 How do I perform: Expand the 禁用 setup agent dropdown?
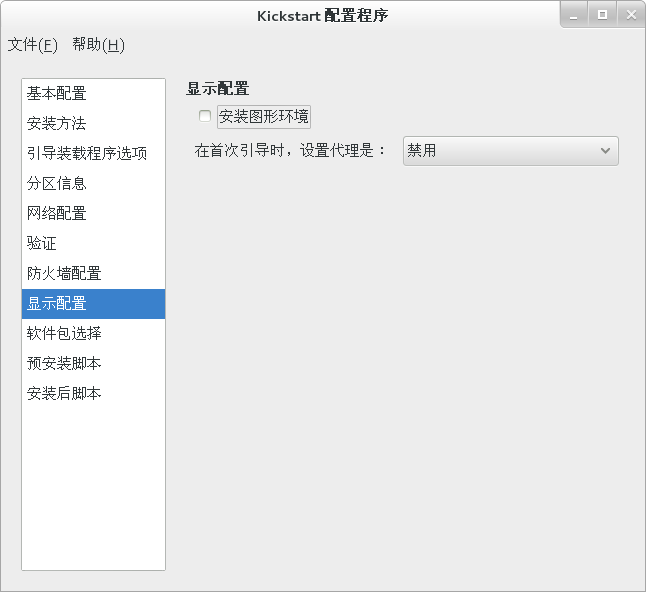point(510,151)
